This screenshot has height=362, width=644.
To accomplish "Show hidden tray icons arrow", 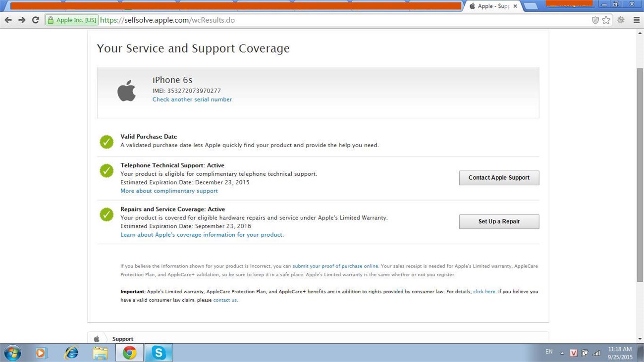I will [562, 353].
